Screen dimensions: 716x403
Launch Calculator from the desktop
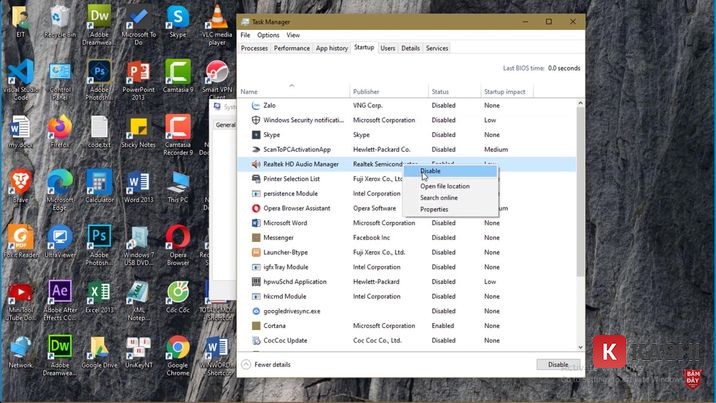click(99, 187)
